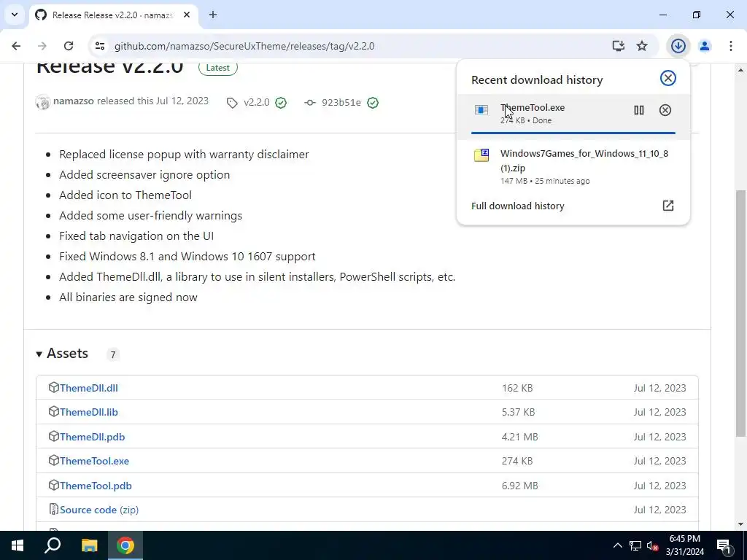Image resolution: width=747 pixels, height=560 pixels.
Task: Open Chrome three-dot menu
Action: (731, 46)
